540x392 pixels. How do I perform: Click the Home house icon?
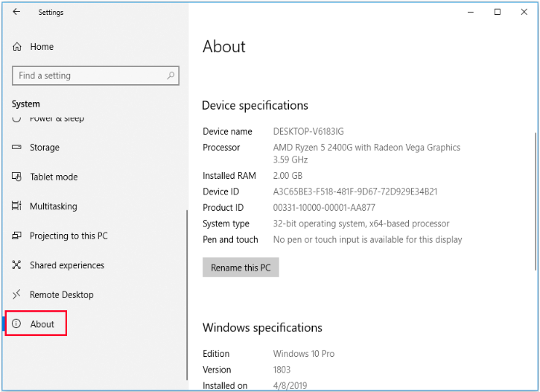pos(17,47)
